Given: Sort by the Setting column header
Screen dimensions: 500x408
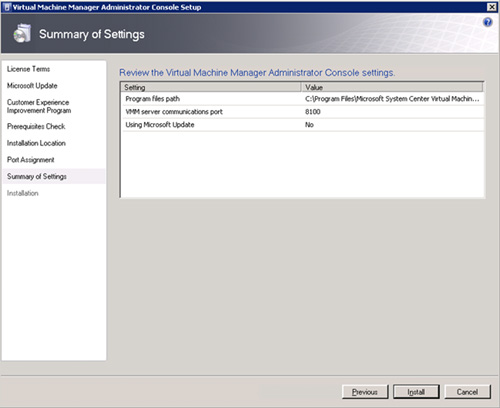Looking at the screenshot, I should [211, 87].
